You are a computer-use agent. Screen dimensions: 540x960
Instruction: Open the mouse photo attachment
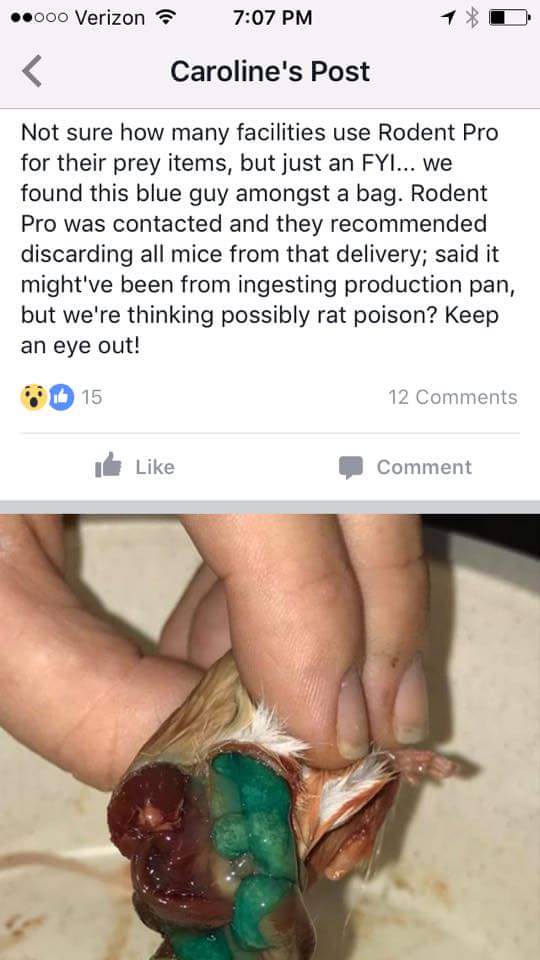coord(270,737)
